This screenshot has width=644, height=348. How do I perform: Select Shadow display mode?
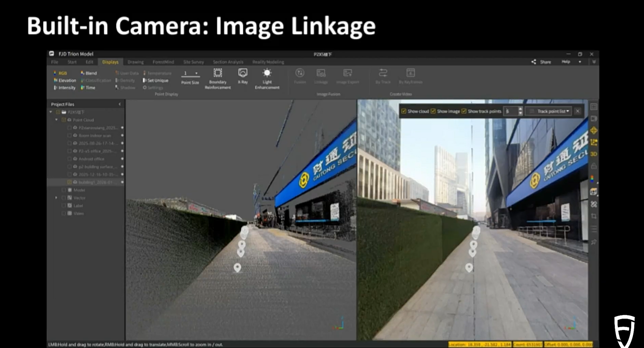tap(125, 88)
